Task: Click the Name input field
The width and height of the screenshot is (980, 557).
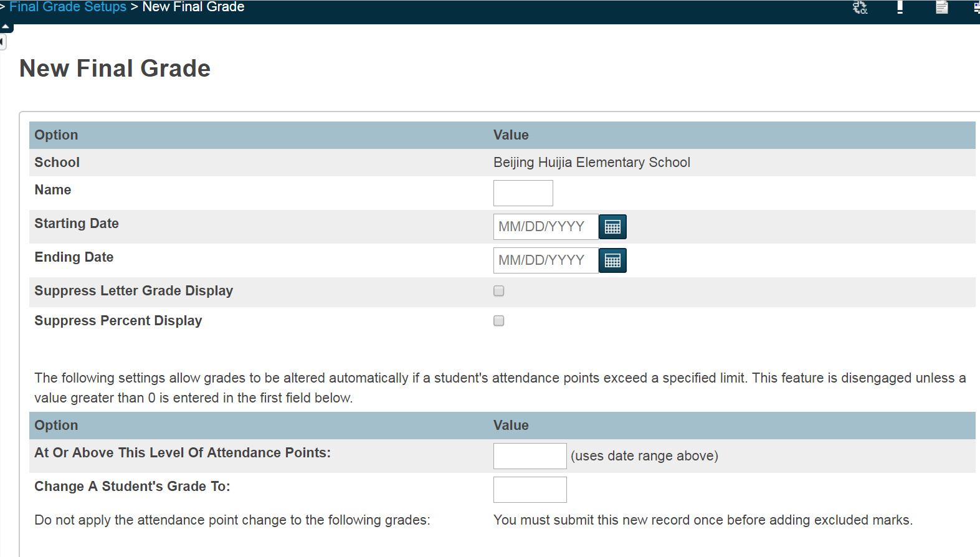Action: (x=523, y=193)
